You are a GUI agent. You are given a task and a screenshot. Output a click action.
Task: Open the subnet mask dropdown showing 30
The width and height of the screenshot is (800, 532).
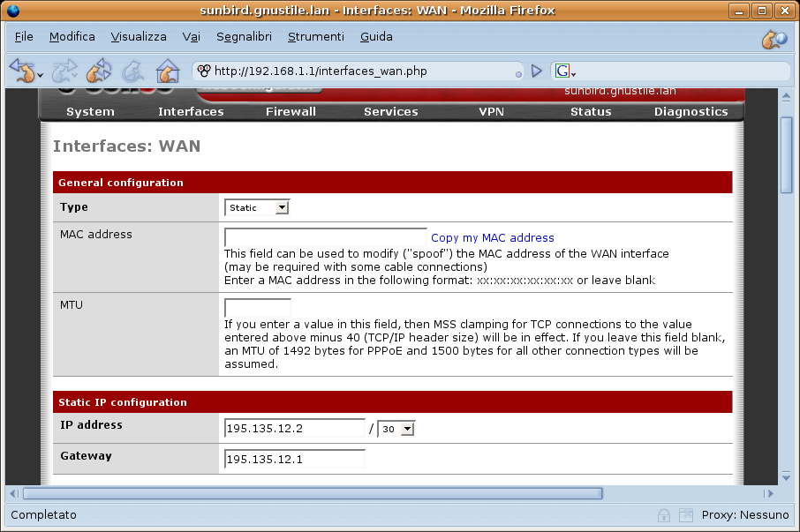click(396, 429)
